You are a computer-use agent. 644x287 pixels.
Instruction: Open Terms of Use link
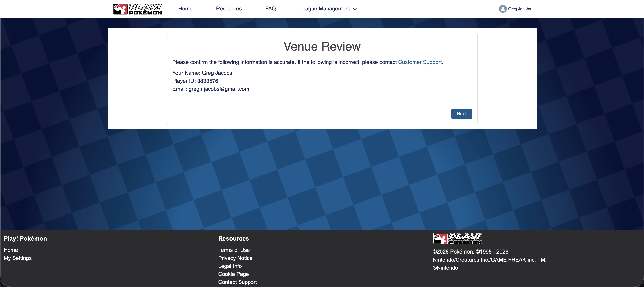tap(234, 250)
